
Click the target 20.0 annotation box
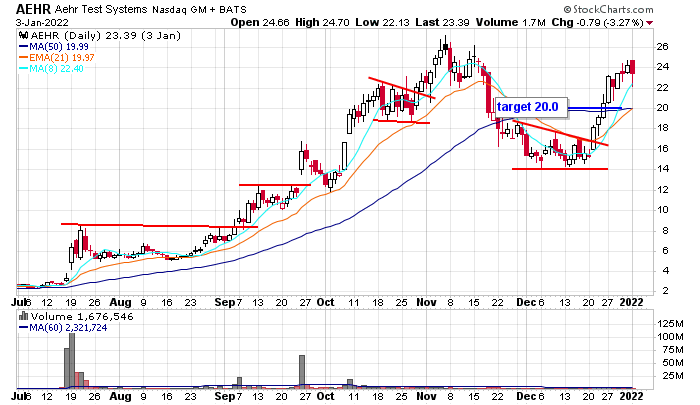(x=531, y=108)
